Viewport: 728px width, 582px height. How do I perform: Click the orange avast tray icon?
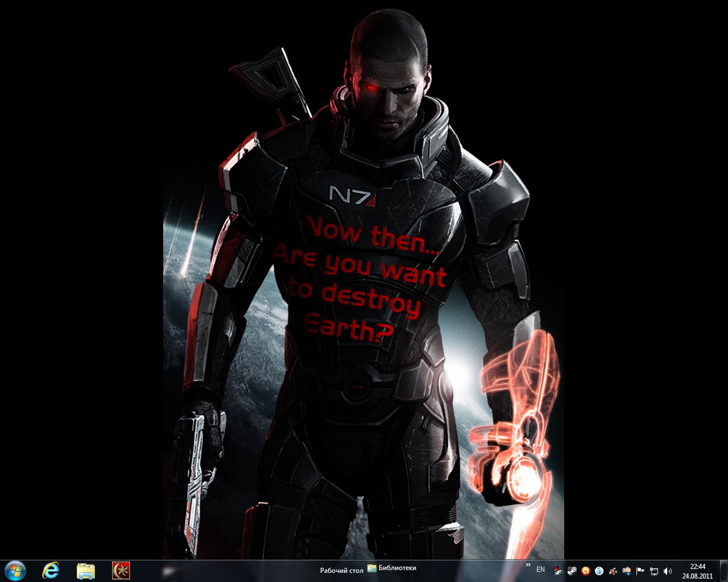(585, 571)
